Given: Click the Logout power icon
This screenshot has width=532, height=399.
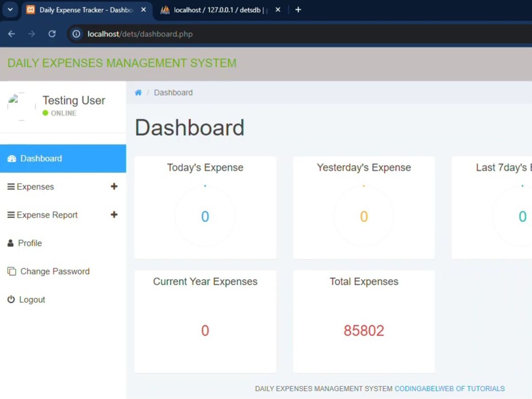Looking at the screenshot, I should coord(11,300).
